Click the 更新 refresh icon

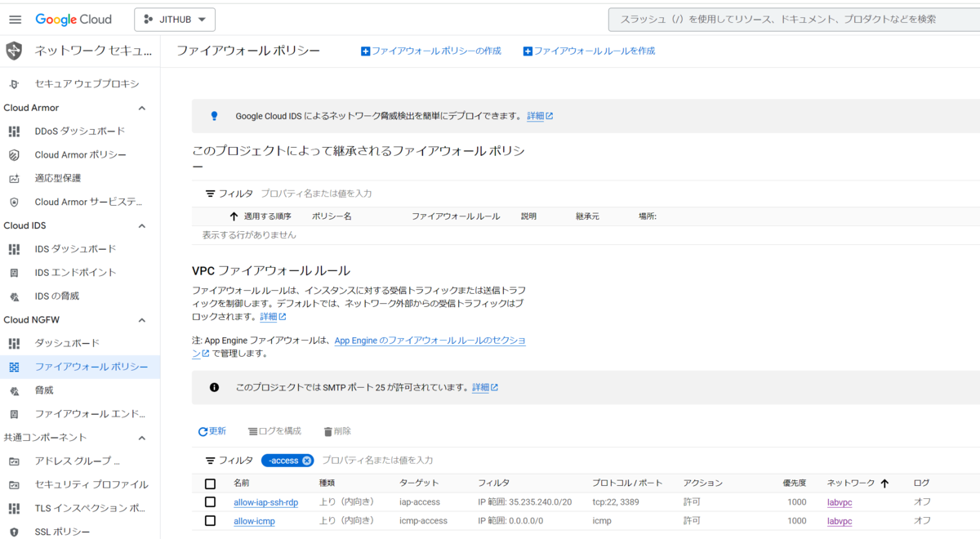(203, 431)
